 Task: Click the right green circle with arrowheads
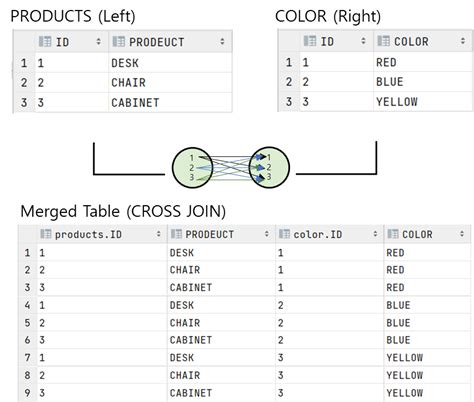pyautogui.click(x=269, y=167)
